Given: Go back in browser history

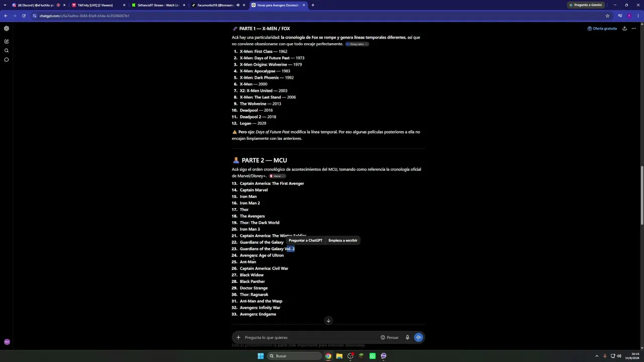Looking at the screenshot, I should 6,16.
